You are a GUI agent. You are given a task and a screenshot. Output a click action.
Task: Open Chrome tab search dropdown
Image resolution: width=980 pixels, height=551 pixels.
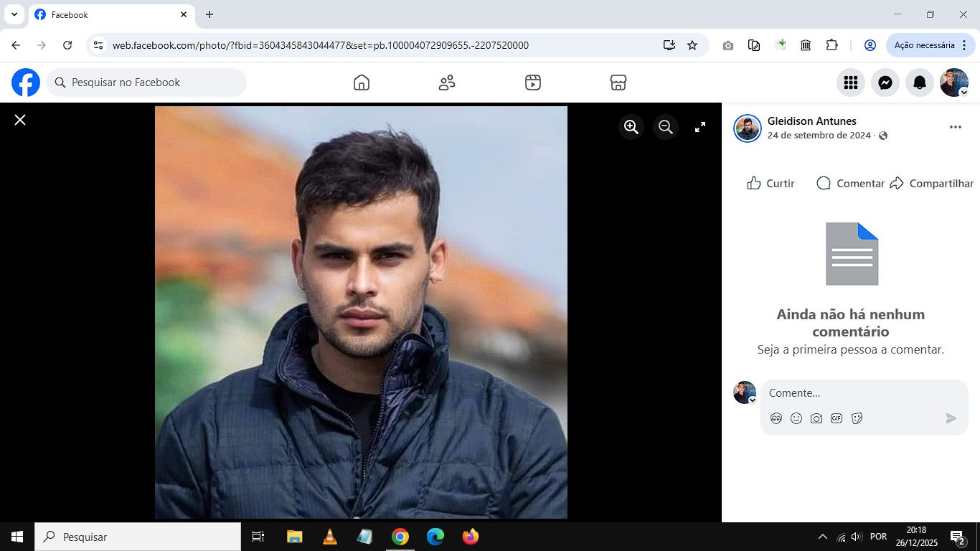14,14
